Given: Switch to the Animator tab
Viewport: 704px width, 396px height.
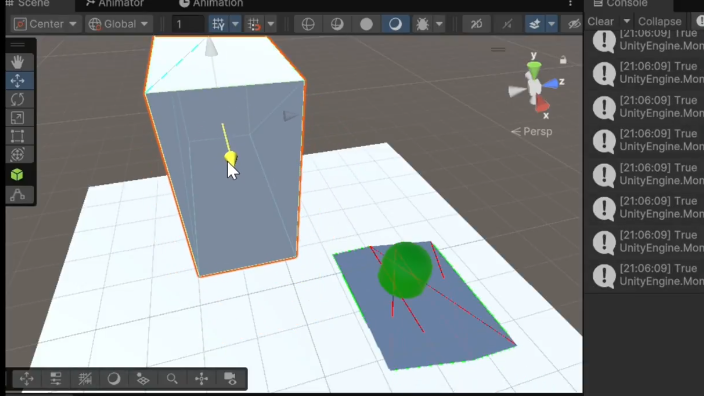Looking at the screenshot, I should click(114, 4).
